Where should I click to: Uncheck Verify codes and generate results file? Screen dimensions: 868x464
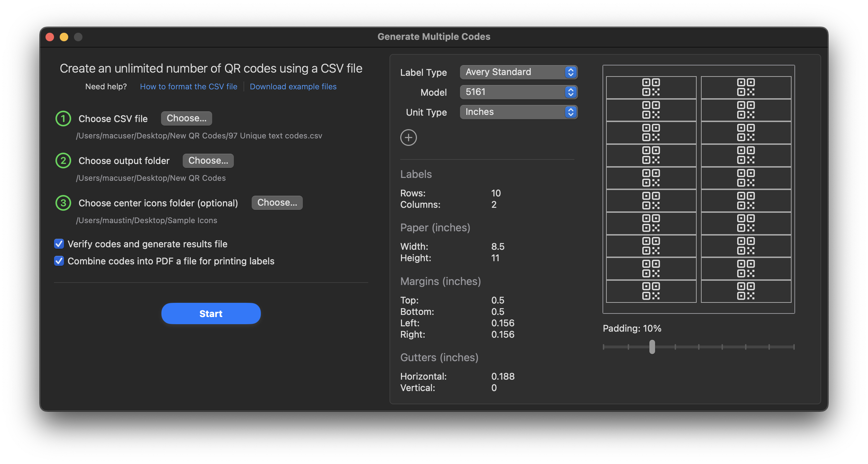coord(59,244)
